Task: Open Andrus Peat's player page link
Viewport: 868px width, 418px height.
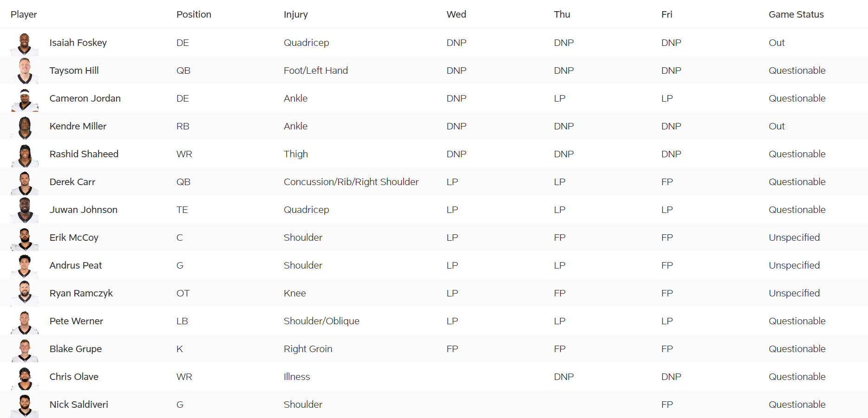Action: [76, 265]
